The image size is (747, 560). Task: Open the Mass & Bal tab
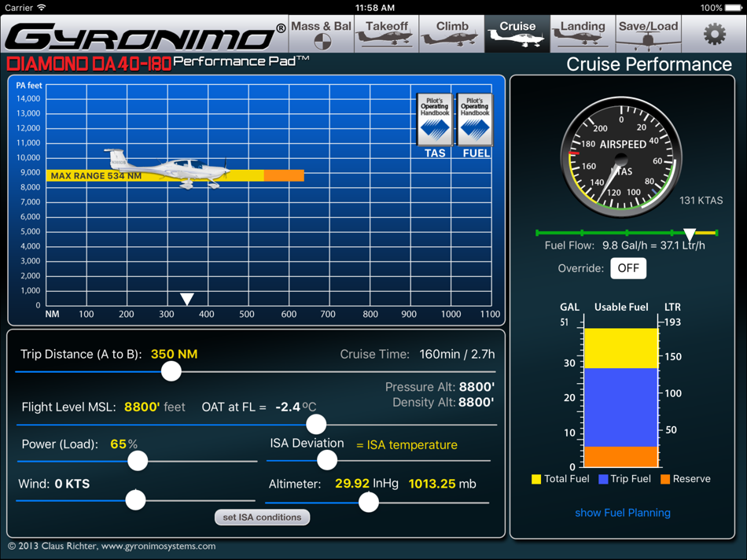tap(322, 33)
